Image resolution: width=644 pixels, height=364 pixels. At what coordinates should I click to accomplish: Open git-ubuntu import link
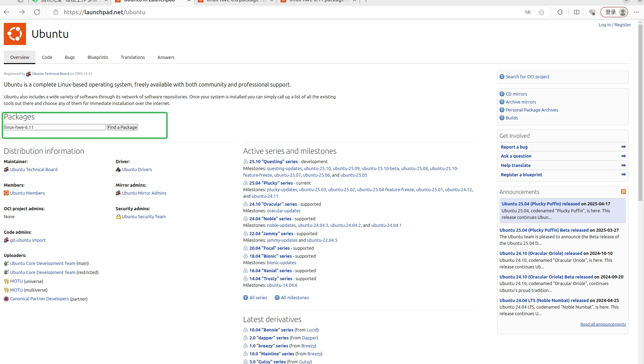coord(28,240)
